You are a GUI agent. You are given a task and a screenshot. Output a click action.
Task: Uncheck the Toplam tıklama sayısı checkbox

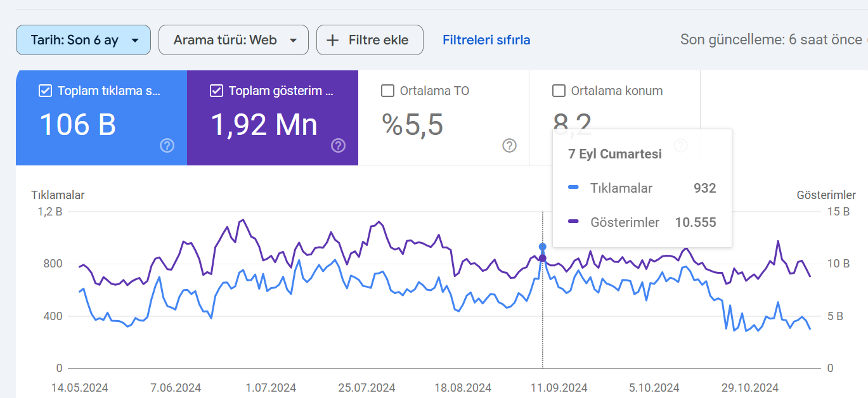tap(45, 91)
